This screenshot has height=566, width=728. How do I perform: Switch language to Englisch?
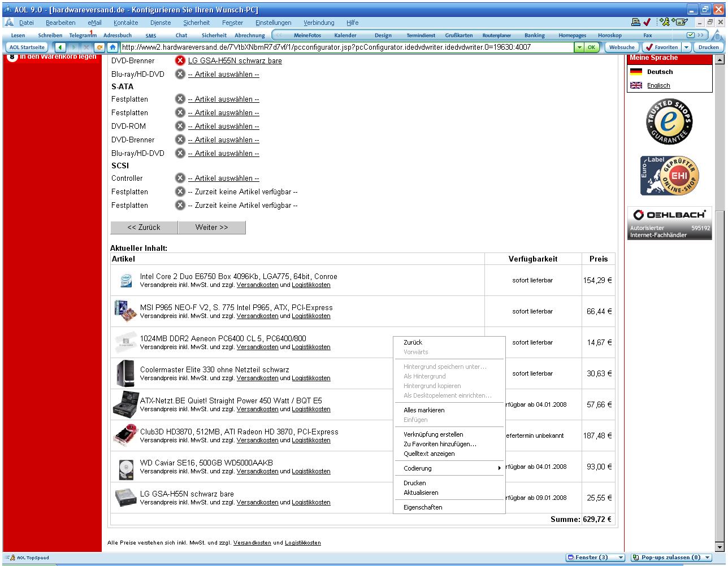pyautogui.click(x=658, y=85)
